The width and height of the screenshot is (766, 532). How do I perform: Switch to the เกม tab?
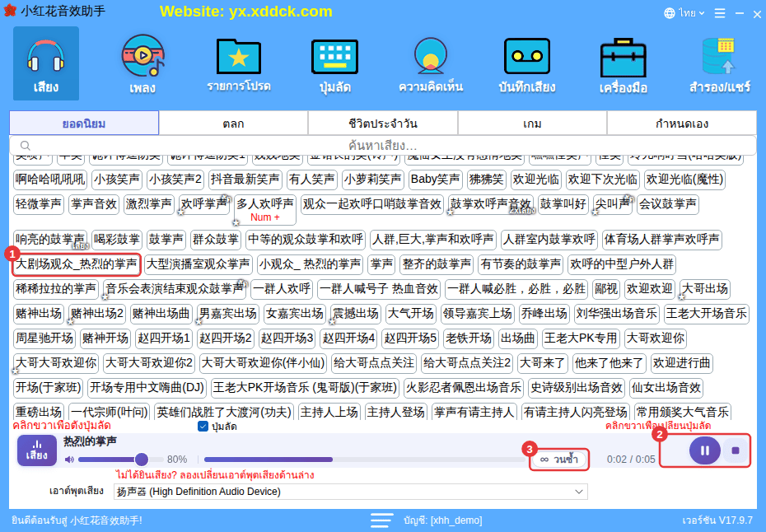click(532, 123)
